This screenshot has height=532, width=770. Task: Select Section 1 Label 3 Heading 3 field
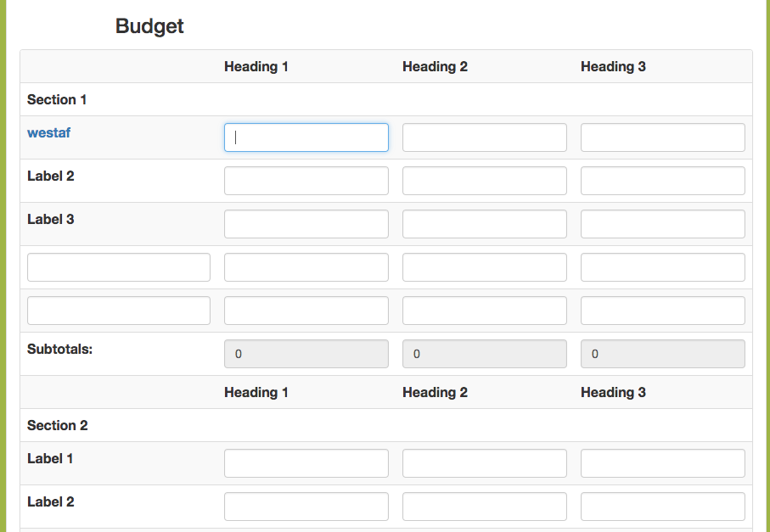coord(663,224)
